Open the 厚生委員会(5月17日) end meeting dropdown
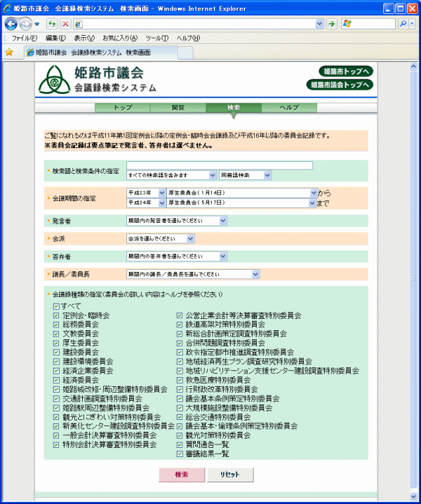The width and height of the screenshot is (421, 504). click(241, 203)
